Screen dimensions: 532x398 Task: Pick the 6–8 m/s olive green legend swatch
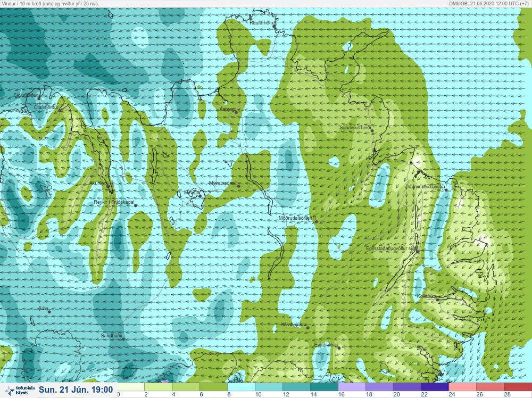pyautogui.click(x=213, y=387)
